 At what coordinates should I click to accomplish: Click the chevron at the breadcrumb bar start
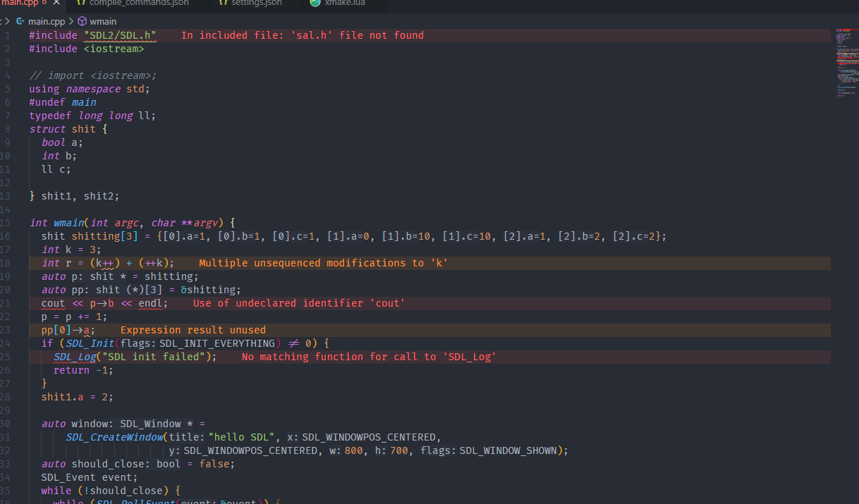[x=6, y=21]
